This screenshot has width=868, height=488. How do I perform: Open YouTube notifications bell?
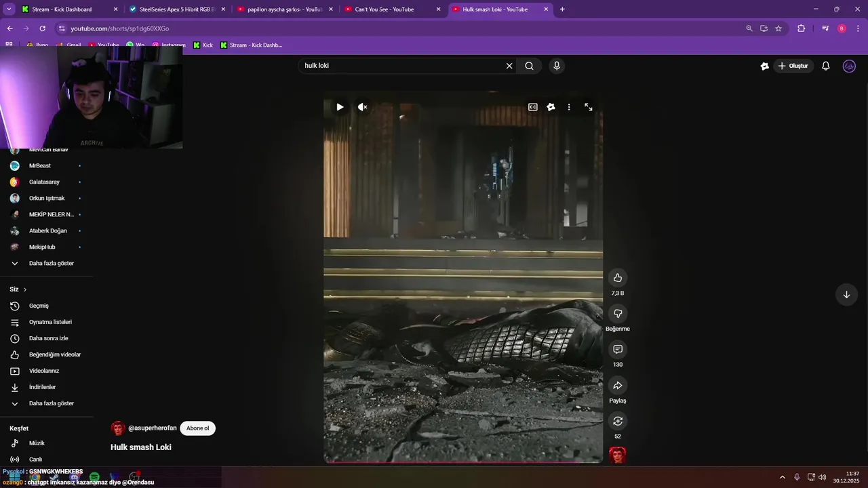tap(826, 66)
